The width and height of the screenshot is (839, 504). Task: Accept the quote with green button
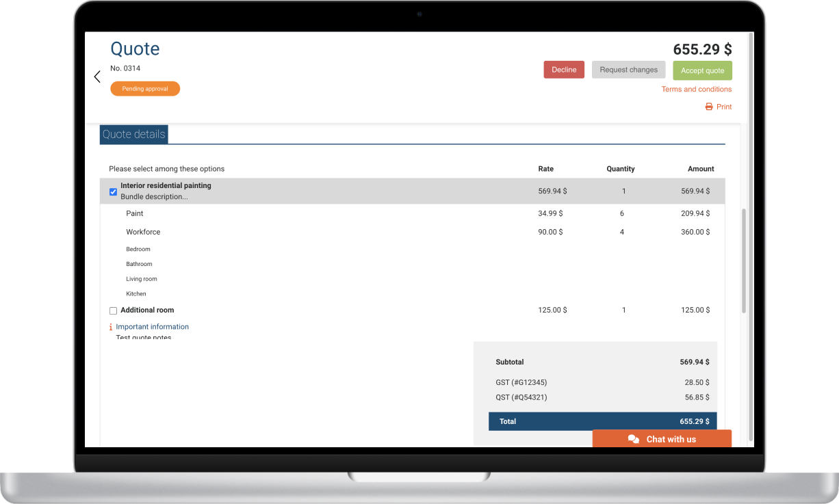pos(702,70)
